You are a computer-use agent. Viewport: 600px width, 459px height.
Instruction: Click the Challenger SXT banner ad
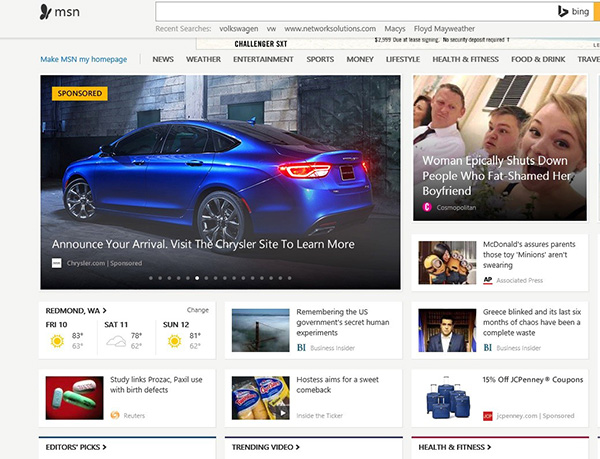398,44
